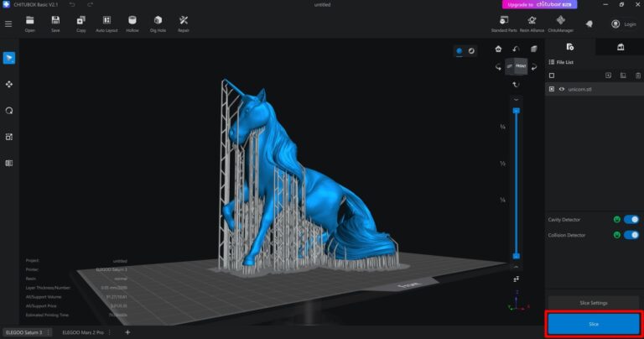Open the hamburger main menu

click(8, 23)
